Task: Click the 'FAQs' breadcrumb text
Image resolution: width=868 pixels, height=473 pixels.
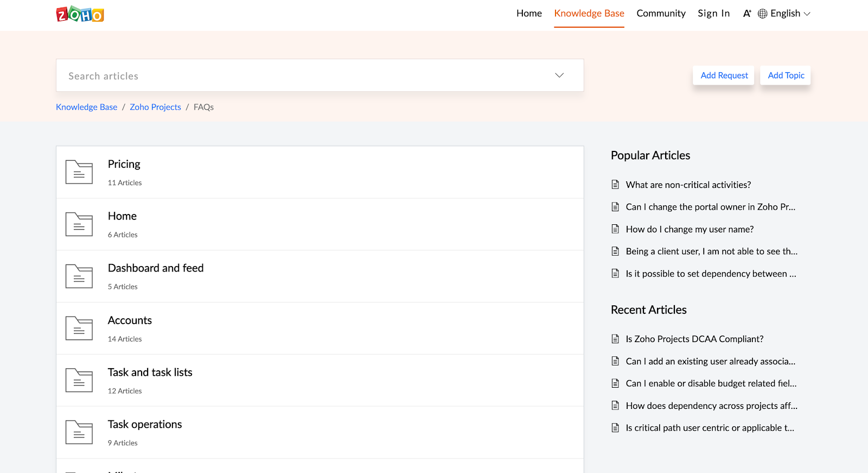Action: (203, 107)
